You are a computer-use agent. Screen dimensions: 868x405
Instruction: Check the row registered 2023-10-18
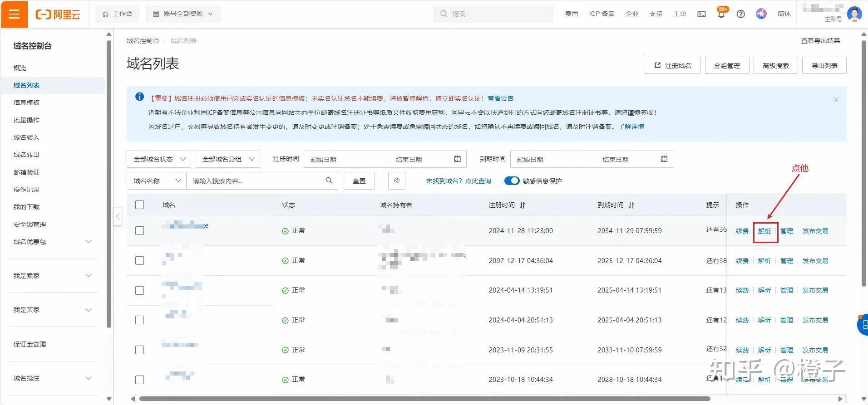(x=140, y=380)
